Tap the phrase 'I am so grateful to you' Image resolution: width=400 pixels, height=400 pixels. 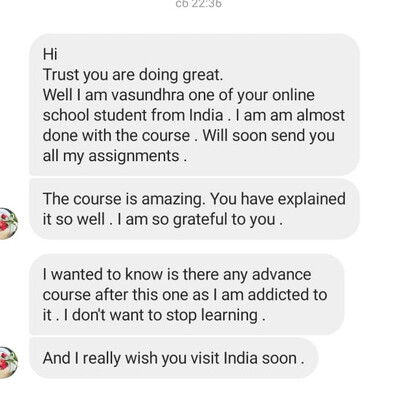196,220
